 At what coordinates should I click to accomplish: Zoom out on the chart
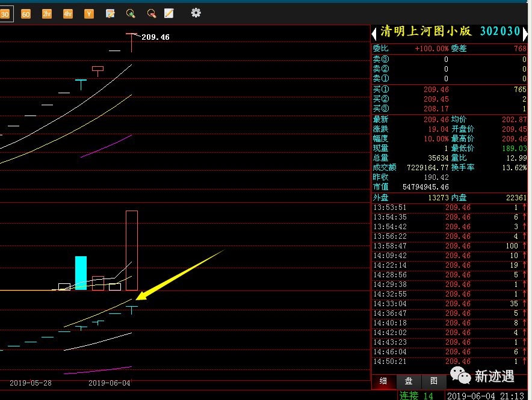coord(151,14)
